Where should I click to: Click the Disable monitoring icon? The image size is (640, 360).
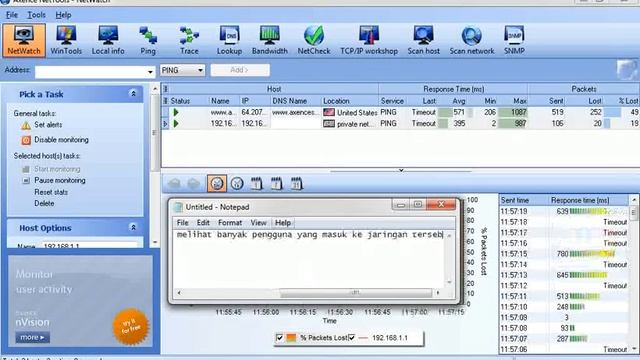click(x=26, y=140)
